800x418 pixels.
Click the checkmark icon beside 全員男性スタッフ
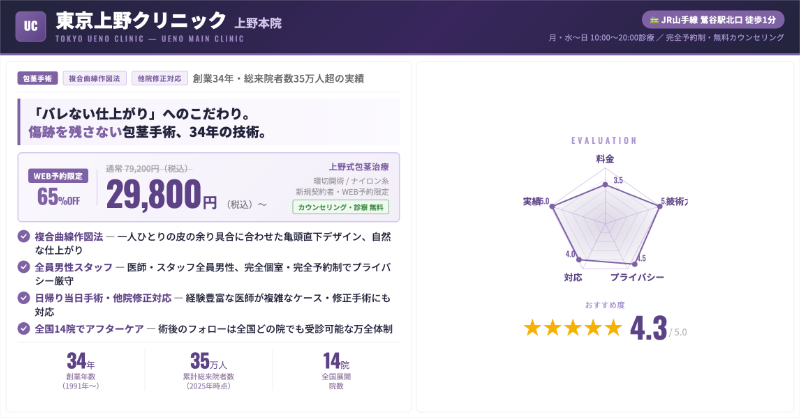coord(24,267)
